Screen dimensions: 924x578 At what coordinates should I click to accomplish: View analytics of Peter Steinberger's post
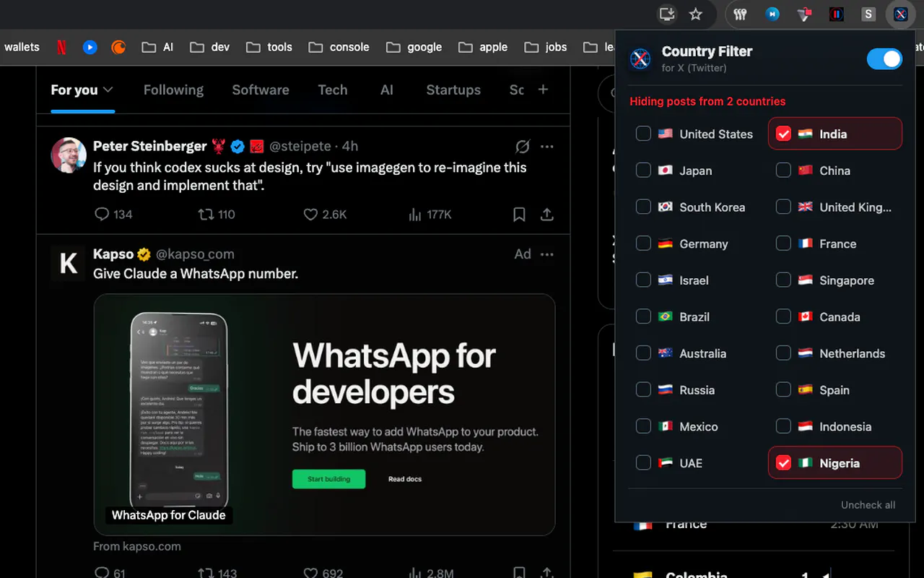(430, 215)
